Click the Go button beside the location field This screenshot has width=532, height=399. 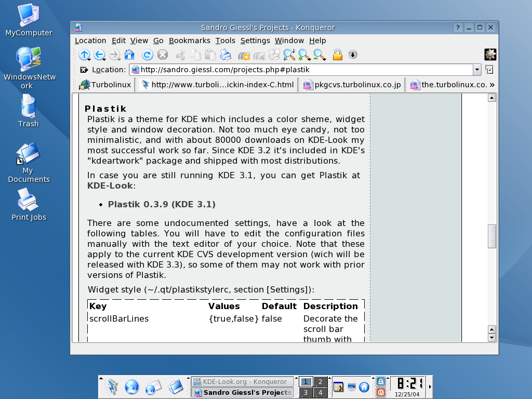tap(489, 70)
